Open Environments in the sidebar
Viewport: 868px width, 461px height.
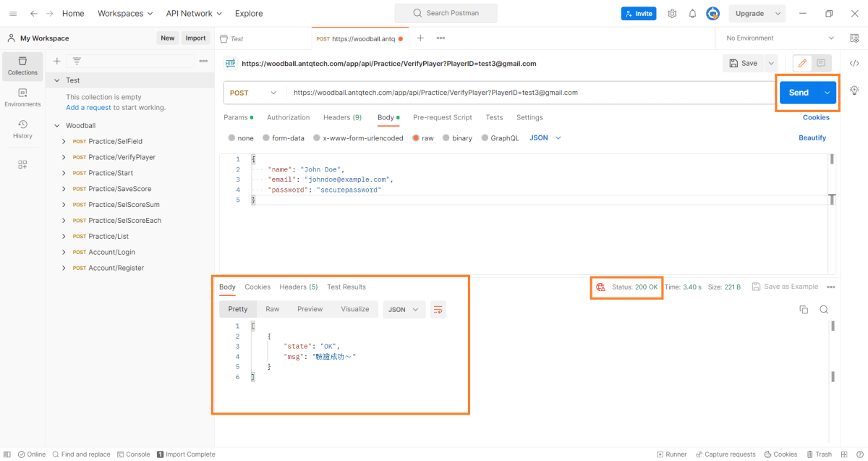pyautogui.click(x=22, y=98)
